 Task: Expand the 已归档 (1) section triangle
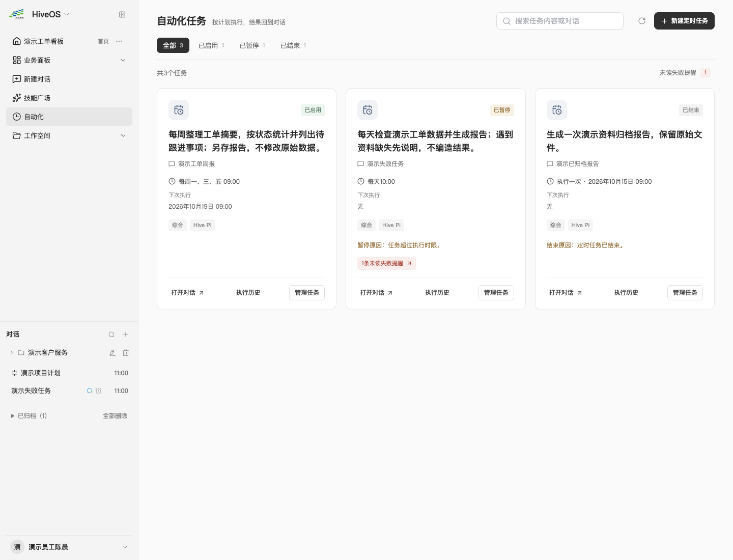click(x=13, y=416)
